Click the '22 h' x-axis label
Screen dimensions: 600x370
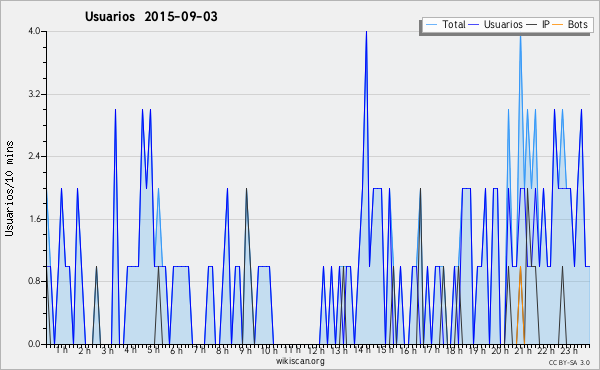click(x=546, y=350)
